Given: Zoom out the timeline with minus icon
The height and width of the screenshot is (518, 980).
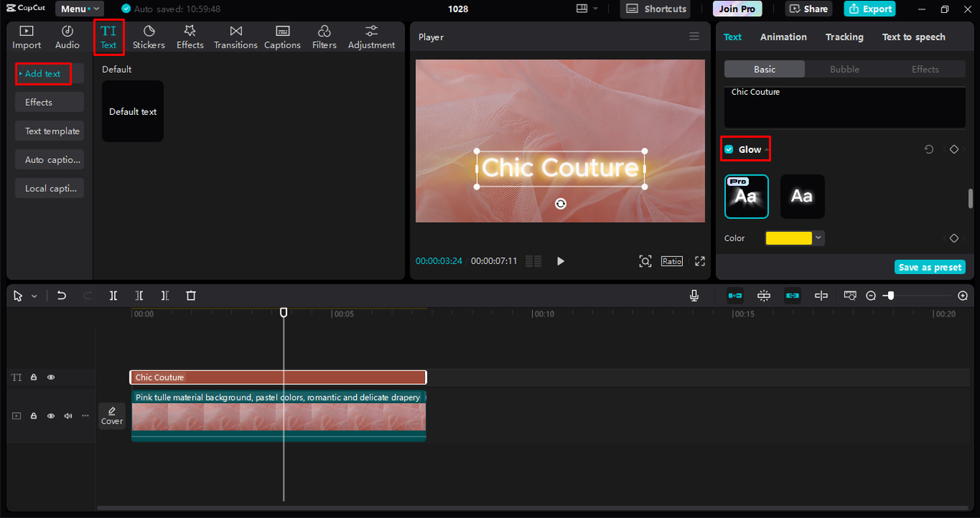Looking at the screenshot, I should point(871,295).
